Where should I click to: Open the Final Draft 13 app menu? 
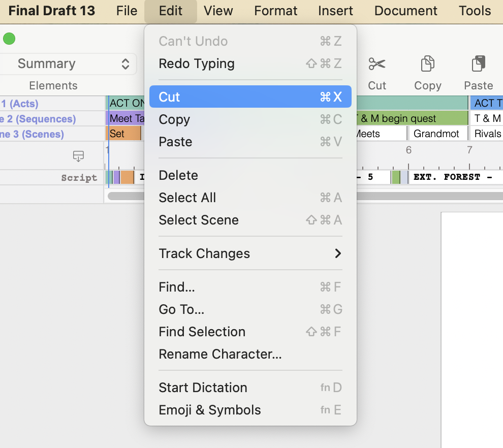52,11
